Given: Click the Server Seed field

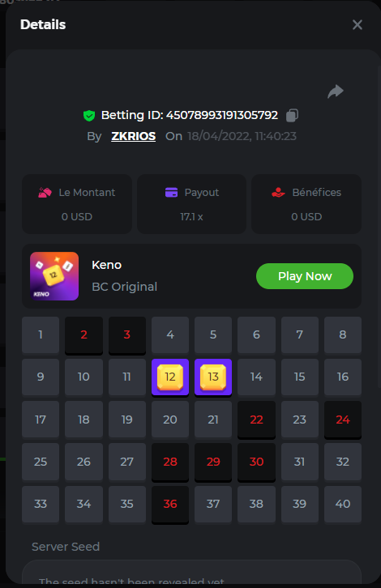Looking at the screenshot, I should 191,573.
